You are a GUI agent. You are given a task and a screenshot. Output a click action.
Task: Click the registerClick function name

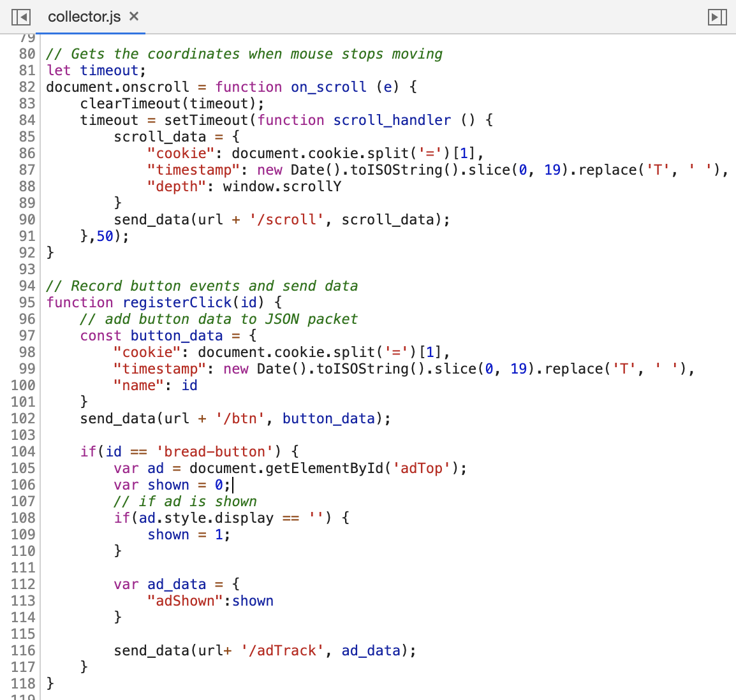coord(177,302)
